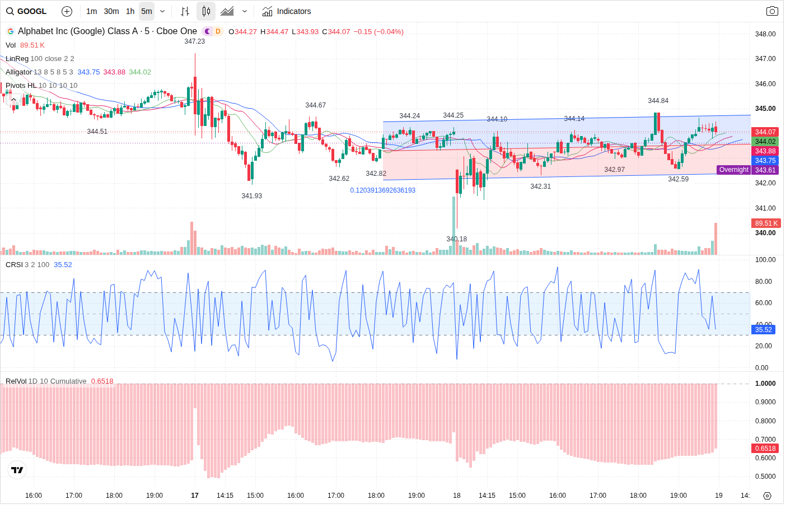Click the 342.59 pivot low label
The height and width of the screenshot is (532, 795).
679,179
